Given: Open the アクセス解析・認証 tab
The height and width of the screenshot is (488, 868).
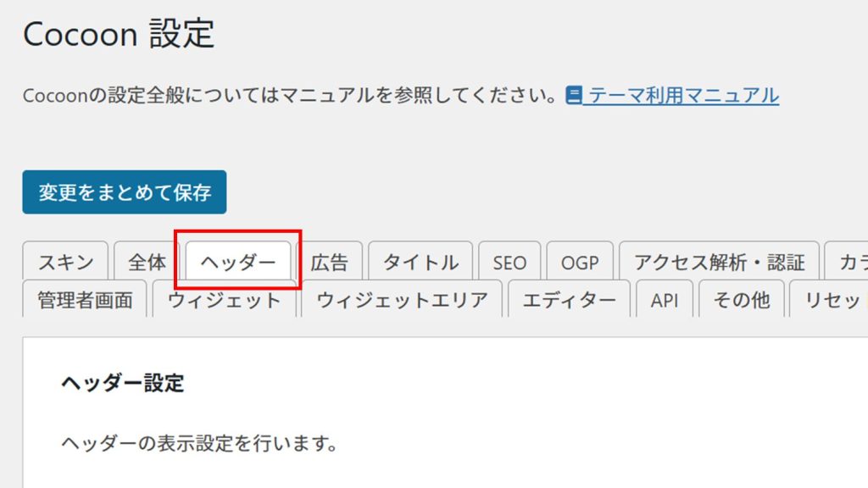Looking at the screenshot, I should pyautogui.click(x=719, y=263).
